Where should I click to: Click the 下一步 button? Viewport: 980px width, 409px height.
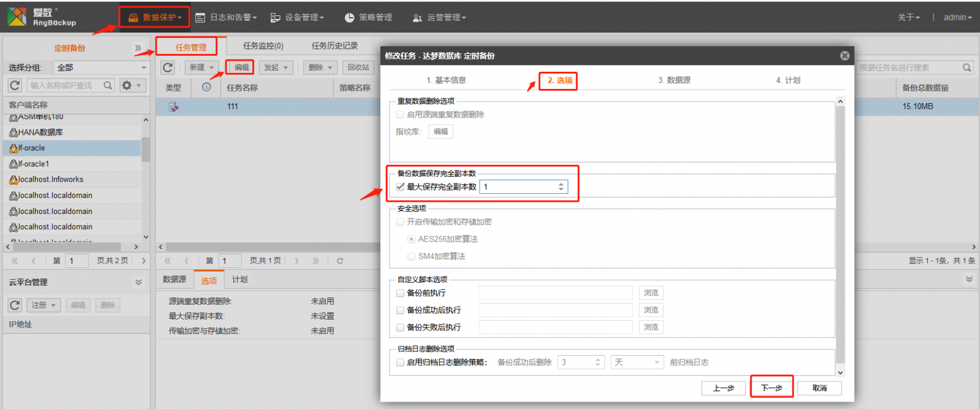[x=772, y=388]
